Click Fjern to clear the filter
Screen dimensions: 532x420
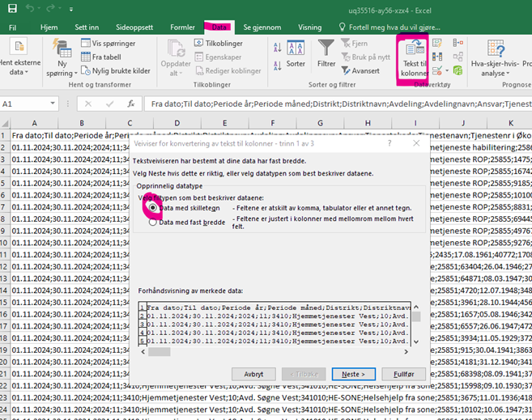(355, 43)
